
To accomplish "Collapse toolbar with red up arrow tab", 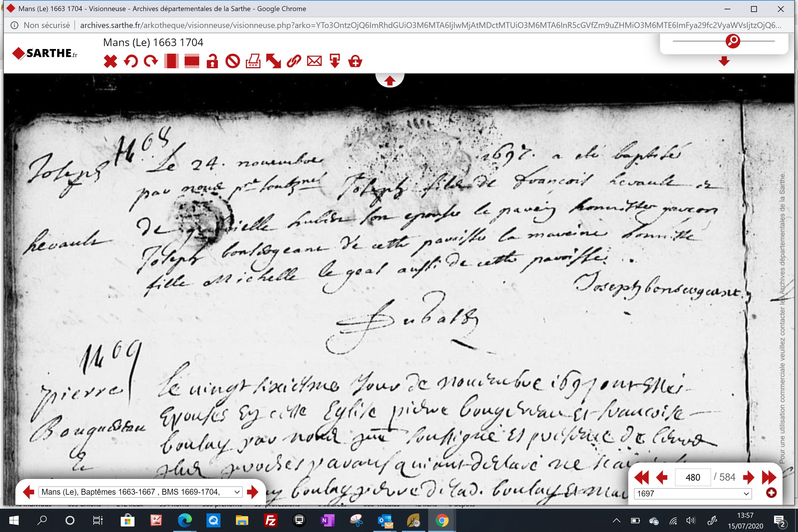I will [390, 81].
